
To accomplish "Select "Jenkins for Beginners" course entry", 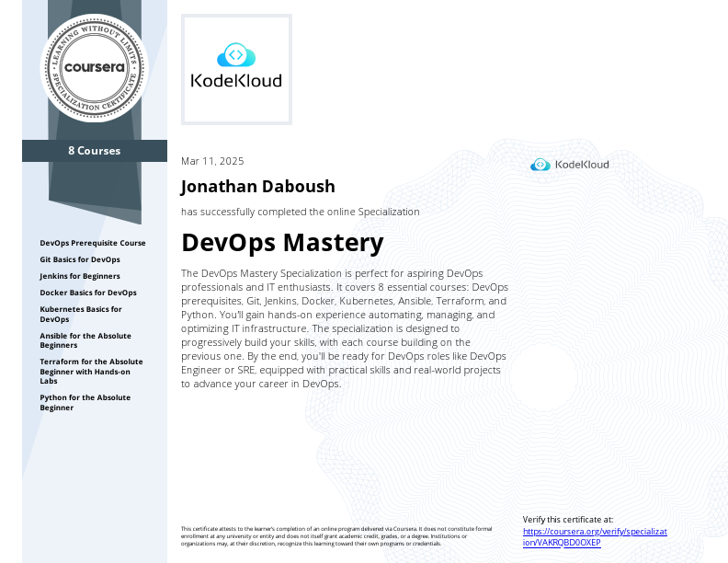I will pos(80,276).
